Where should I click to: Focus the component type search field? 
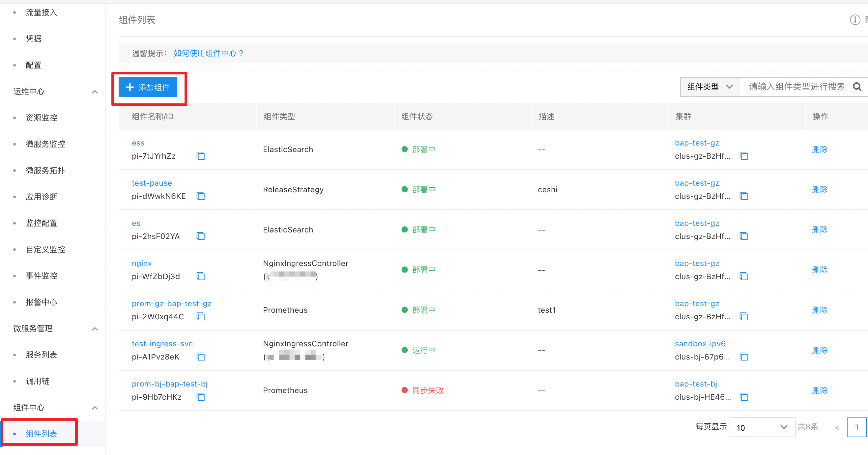(x=796, y=87)
